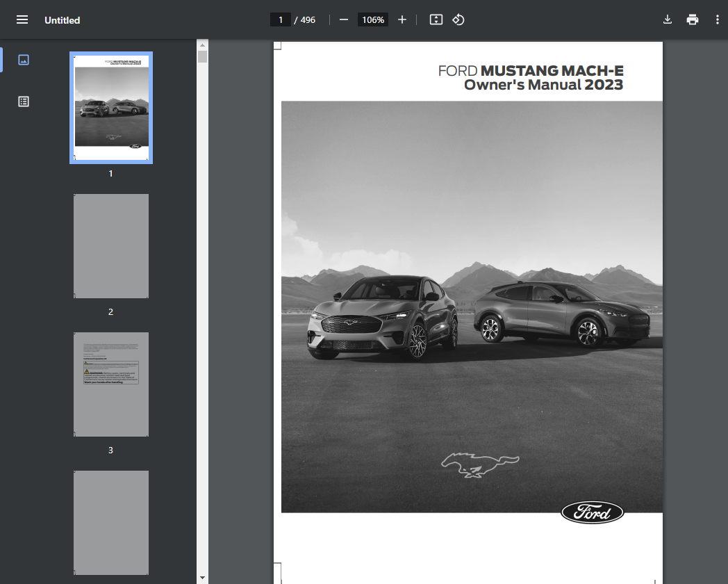Click the 'Owner's Manual 2023' heading
This screenshot has width=728, height=584.
[544, 85]
